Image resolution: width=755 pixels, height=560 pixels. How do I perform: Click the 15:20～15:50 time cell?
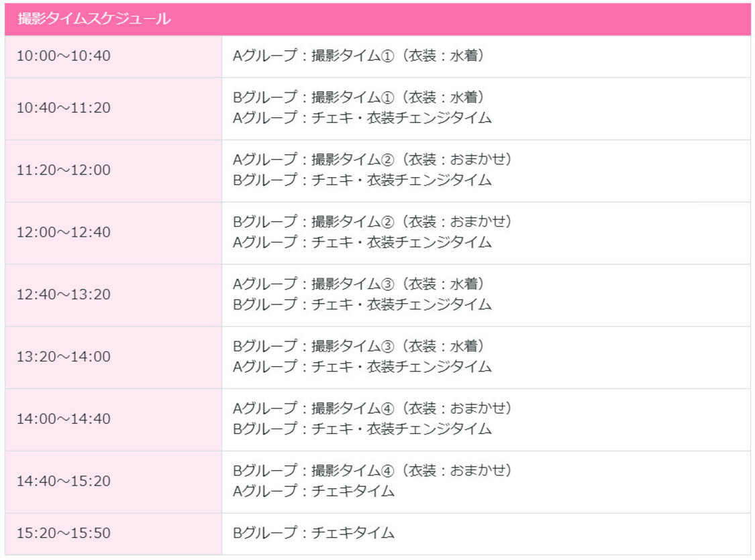click(64, 534)
